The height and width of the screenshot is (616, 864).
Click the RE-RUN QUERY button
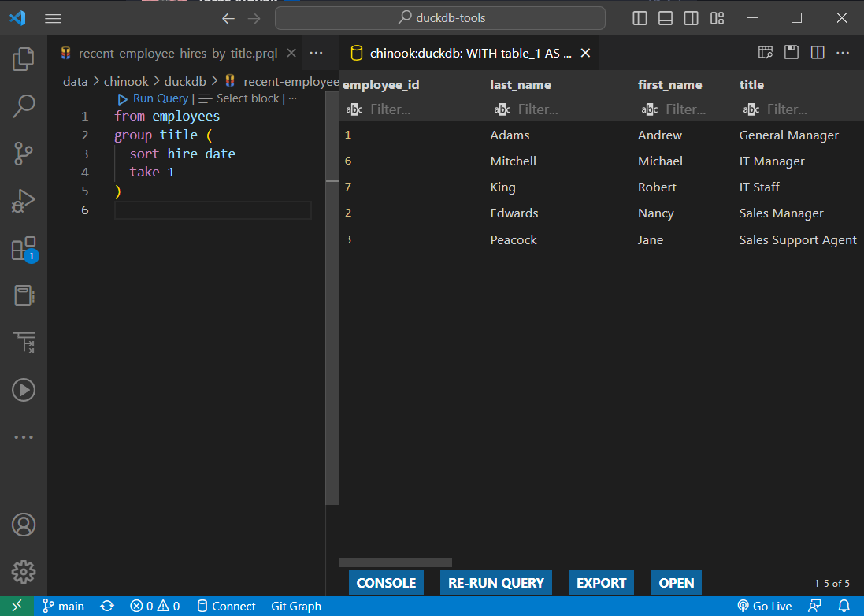(x=495, y=583)
